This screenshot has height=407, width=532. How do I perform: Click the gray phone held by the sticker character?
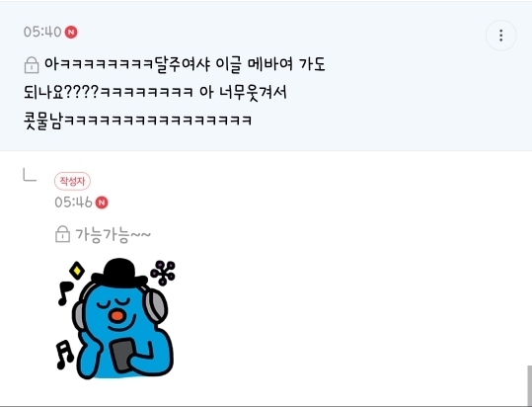(x=122, y=355)
